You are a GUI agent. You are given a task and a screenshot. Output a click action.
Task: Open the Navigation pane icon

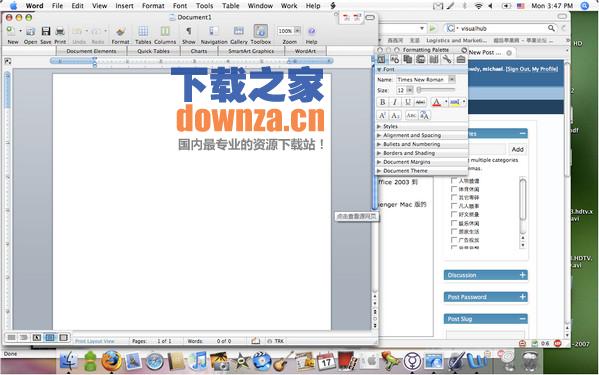pos(214,31)
